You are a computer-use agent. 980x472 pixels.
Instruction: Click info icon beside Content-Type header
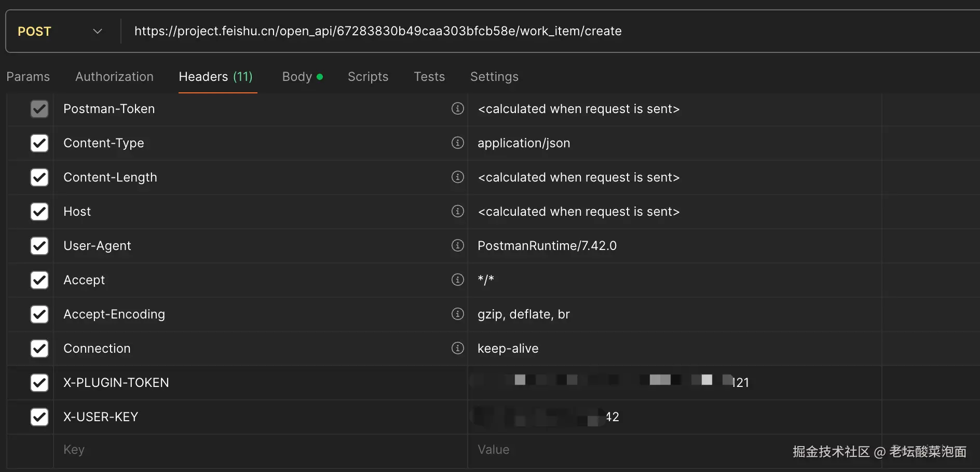[x=457, y=143]
